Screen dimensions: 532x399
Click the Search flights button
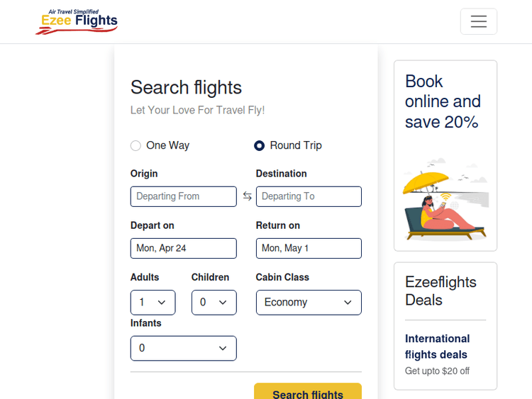pyautogui.click(x=308, y=393)
